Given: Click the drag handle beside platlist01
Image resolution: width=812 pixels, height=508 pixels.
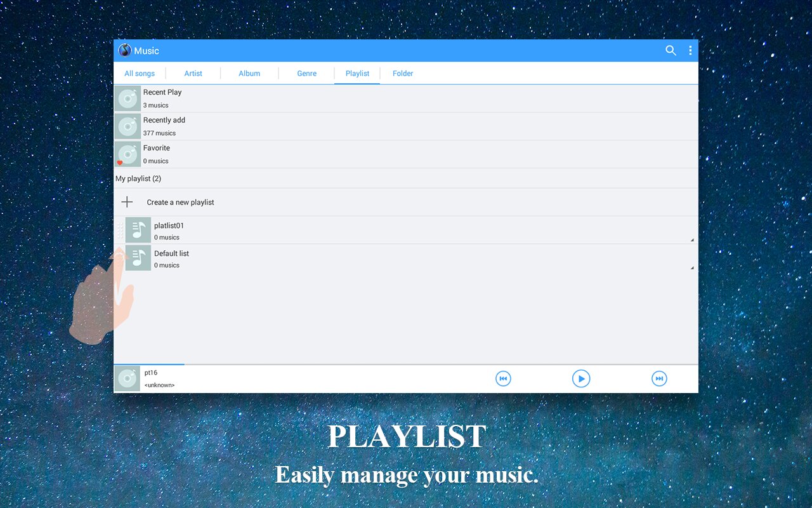Looking at the screenshot, I should click(x=120, y=230).
